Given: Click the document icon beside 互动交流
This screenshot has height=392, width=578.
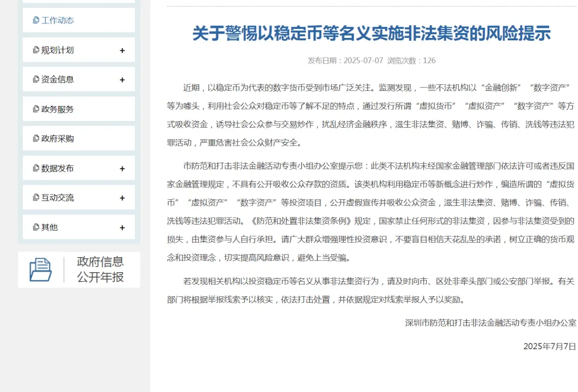Looking at the screenshot, I should pyautogui.click(x=36, y=198).
